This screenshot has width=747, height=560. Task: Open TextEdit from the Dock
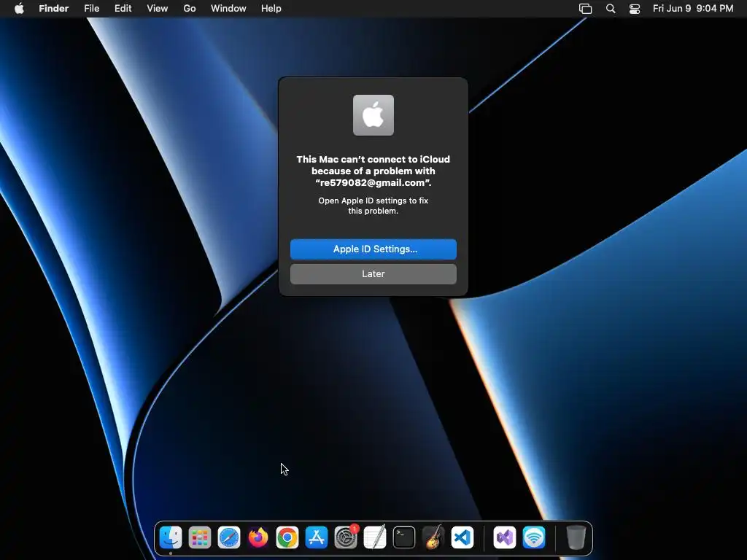click(375, 537)
